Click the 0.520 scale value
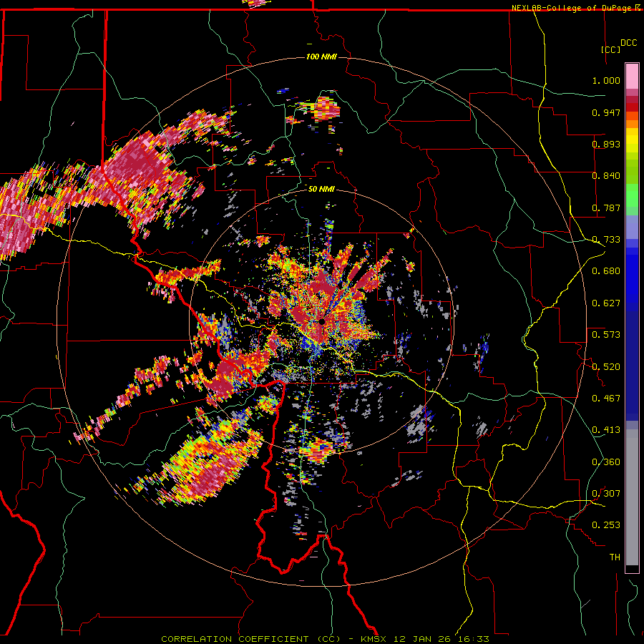The height and width of the screenshot is (644, 644). click(606, 367)
